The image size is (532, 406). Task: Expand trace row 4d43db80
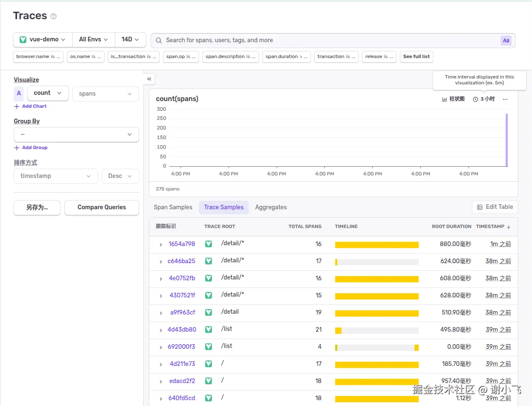(x=161, y=330)
